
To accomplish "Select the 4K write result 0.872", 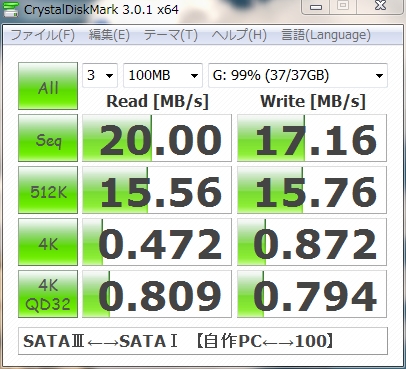I will pyautogui.click(x=312, y=242).
